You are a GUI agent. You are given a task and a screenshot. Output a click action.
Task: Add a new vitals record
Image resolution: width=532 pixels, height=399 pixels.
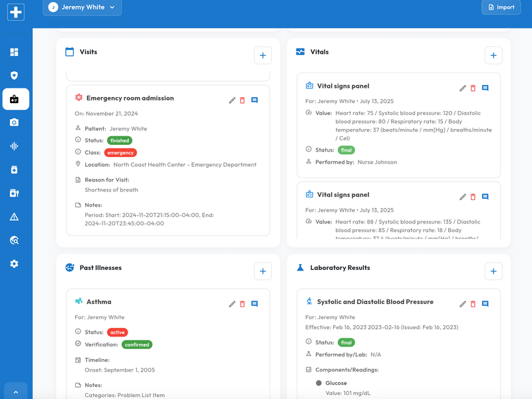pyautogui.click(x=493, y=56)
